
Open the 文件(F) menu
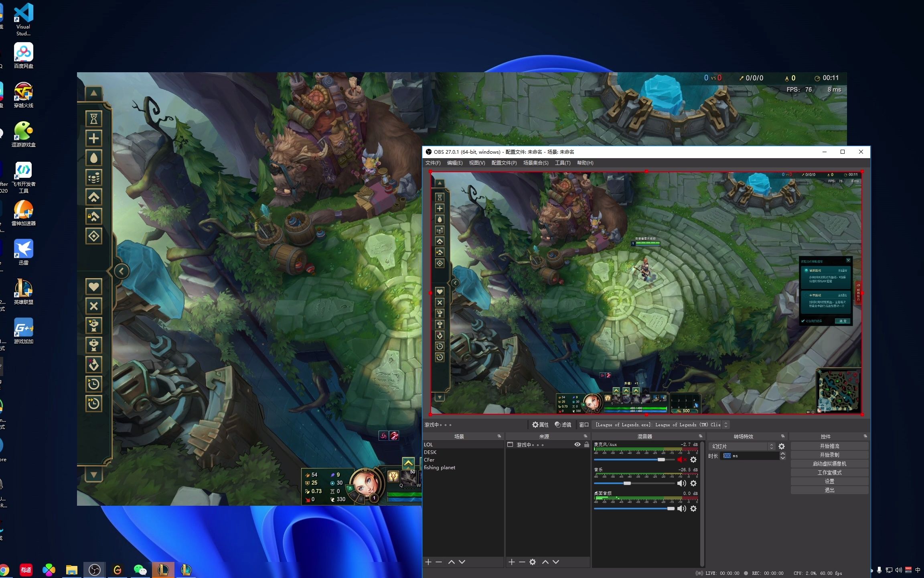433,163
